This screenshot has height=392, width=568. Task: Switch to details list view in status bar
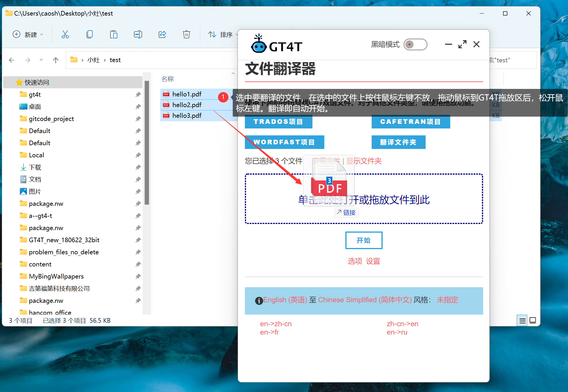522,320
